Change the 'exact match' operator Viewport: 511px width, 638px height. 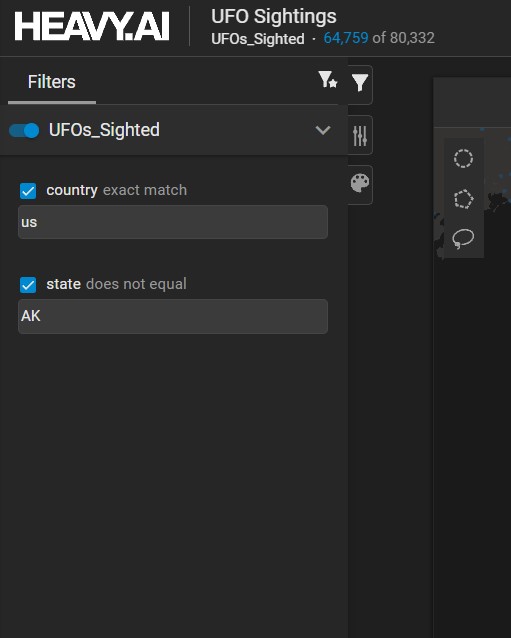(145, 190)
